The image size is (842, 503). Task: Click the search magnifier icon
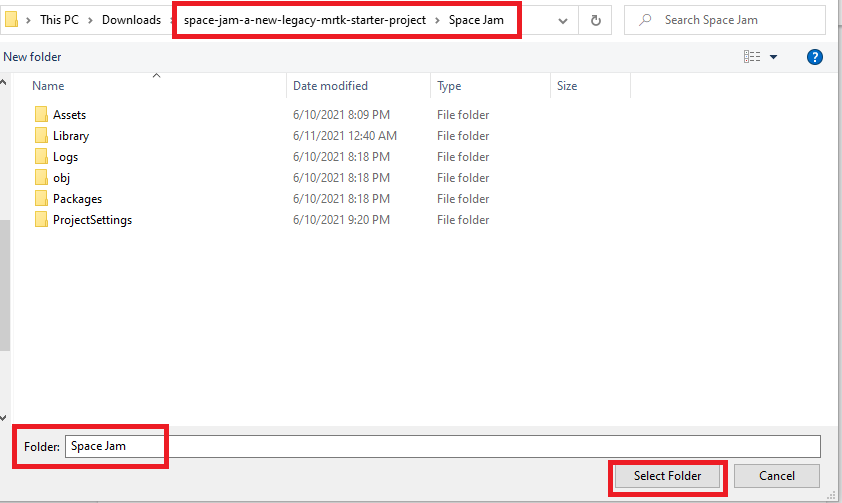(645, 20)
